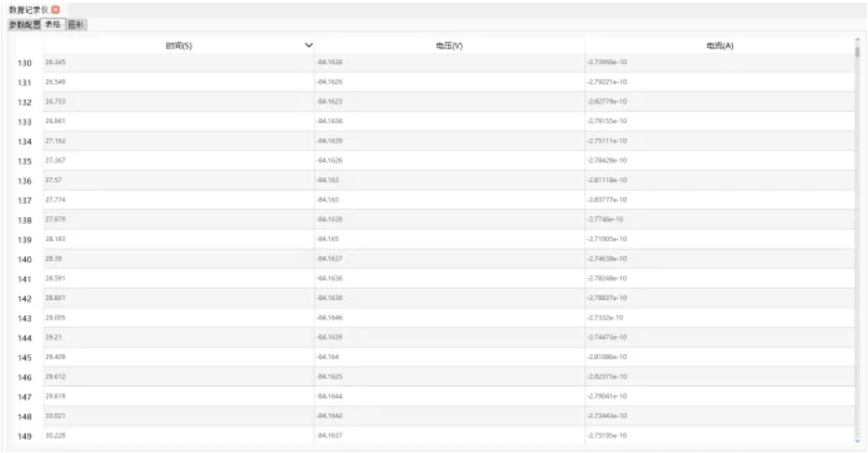
Task: Click the vertical scrollbar thumb
Action: pos(857,52)
